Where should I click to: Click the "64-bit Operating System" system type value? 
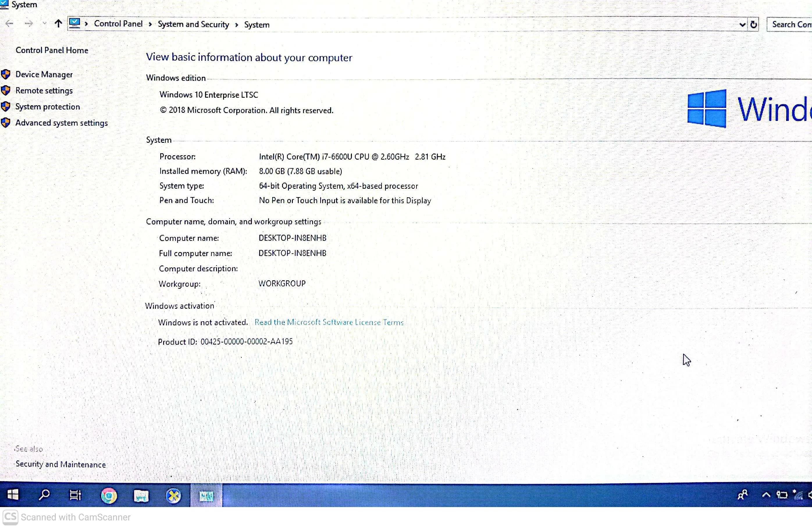[339, 186]
